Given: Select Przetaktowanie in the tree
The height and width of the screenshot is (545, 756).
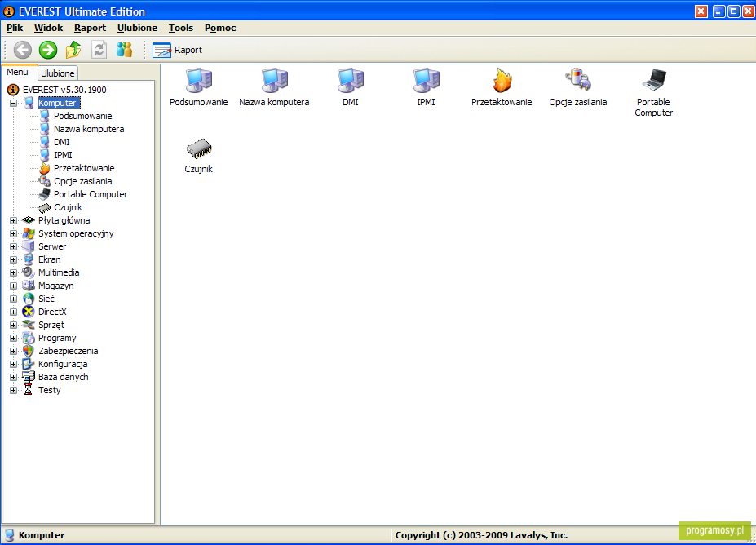Looking at the screenshot, I should [84, 168].
